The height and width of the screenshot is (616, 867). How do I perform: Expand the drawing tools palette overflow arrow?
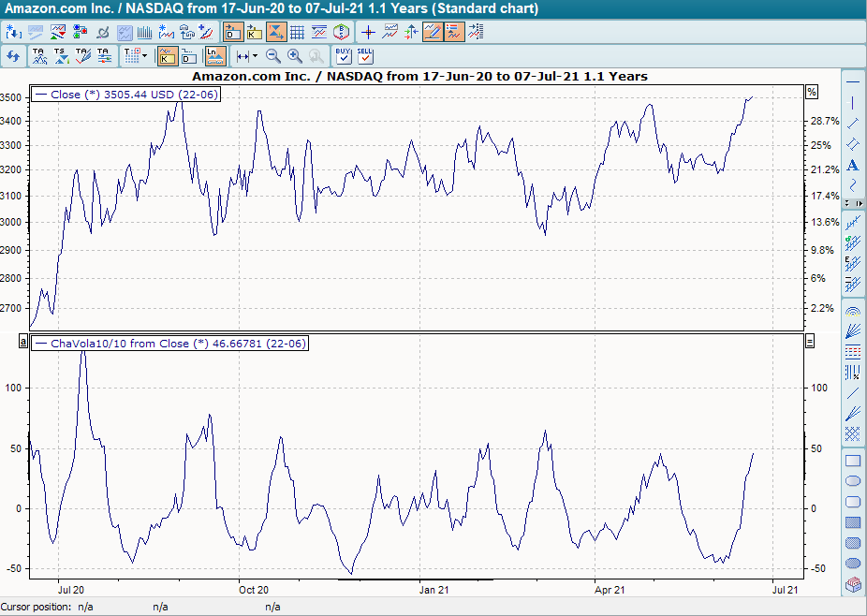click(x=859, y=202)
